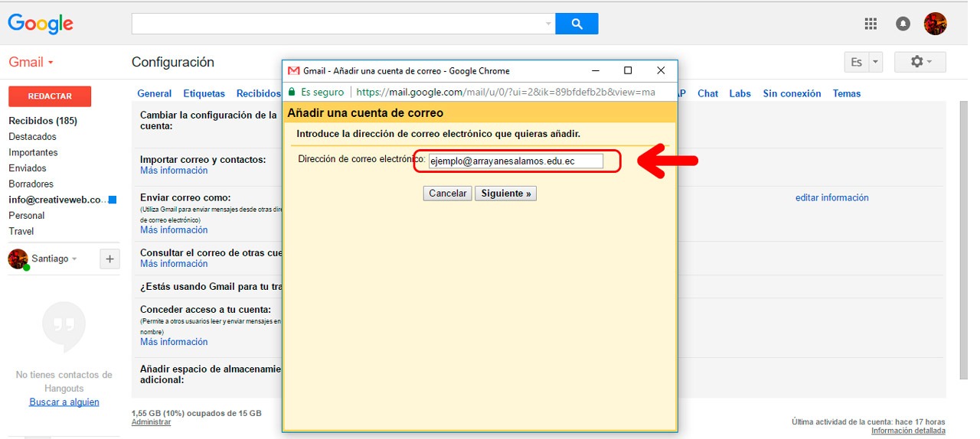The width and height of the screenshot is (980, 439).
Task: Click the blue label color square
Action: 113,200
